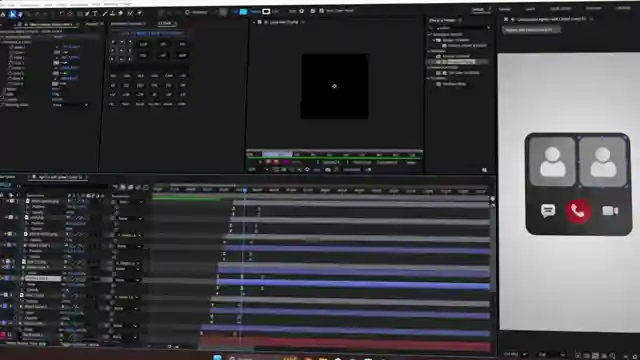Open the cyan Fill color swatch
The width and height of the screenshot is (640, 360).
[243, 11]
